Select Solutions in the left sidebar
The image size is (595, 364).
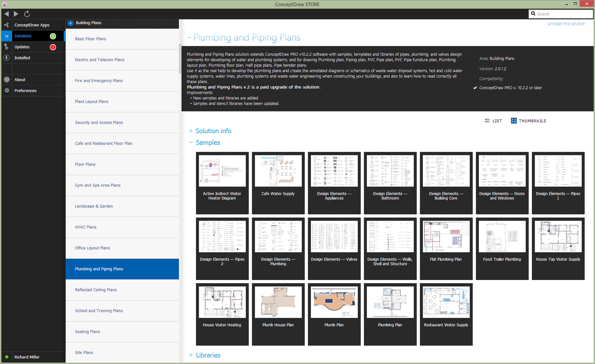(x=23, y=36)
